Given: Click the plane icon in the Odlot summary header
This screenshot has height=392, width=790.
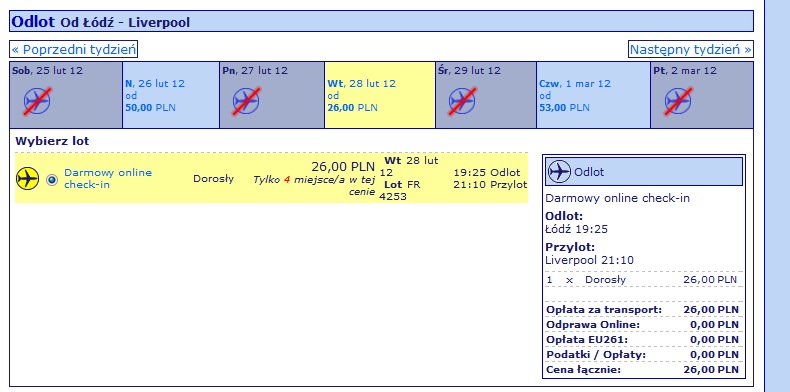Looking at the screenshot, I should tap(559, 172).
